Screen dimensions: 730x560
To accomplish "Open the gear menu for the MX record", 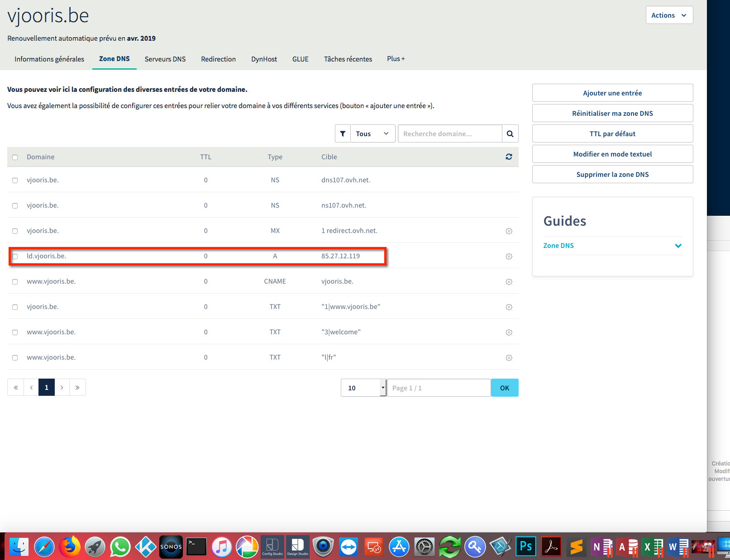I will coord(509,231).
